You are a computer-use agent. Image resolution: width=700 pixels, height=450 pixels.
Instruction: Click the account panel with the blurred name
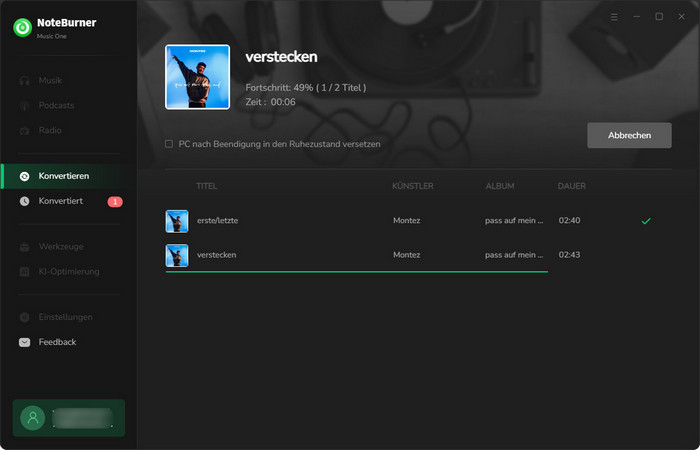pos(69,418)
